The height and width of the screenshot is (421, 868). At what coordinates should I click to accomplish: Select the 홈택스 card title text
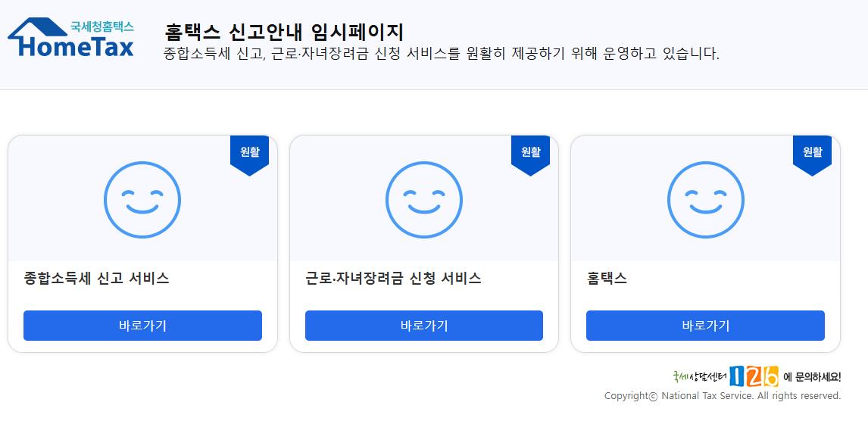tap(607, 279)
